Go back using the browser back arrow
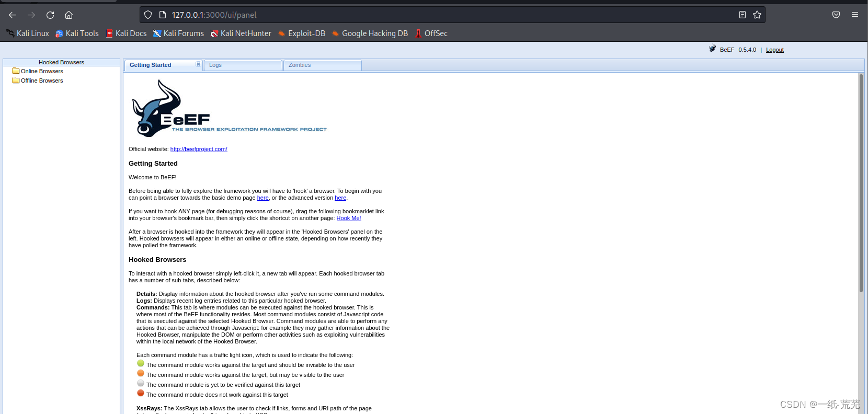 (13, 15)
